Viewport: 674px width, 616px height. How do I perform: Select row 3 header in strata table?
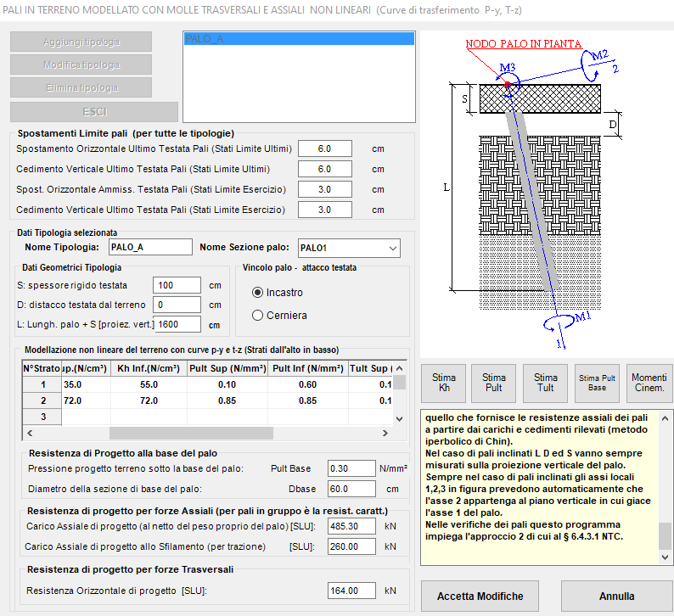42,417
